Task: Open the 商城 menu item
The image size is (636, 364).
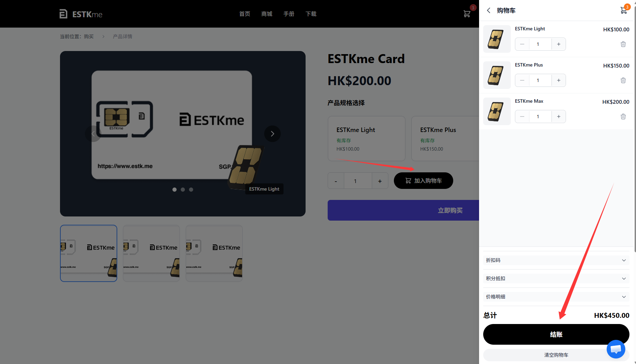Action: [267, 14]
